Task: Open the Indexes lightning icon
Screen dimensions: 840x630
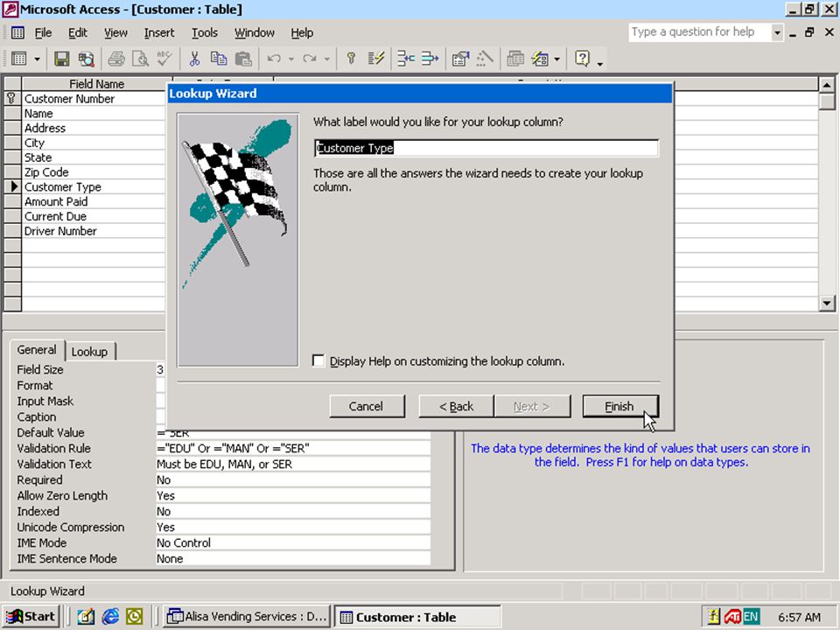Action: click(376, 59)
